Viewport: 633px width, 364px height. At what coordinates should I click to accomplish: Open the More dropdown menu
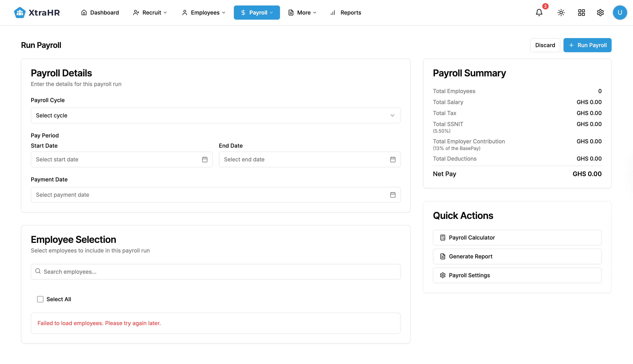(x=302, y=13)
